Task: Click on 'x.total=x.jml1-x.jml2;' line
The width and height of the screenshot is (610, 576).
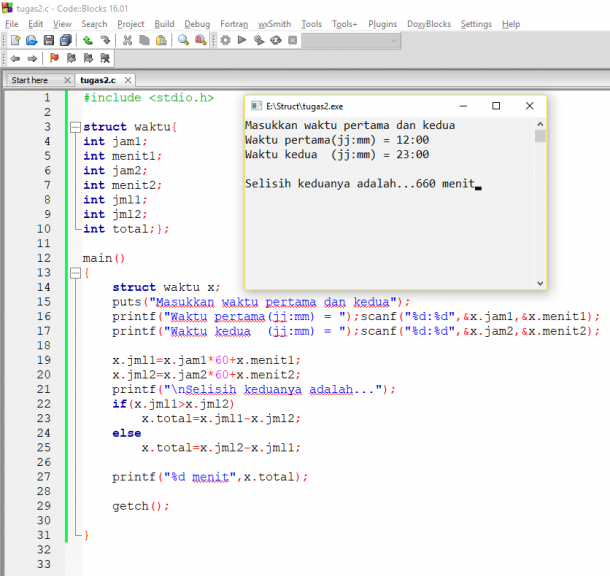Action: [x=221, y=418]
